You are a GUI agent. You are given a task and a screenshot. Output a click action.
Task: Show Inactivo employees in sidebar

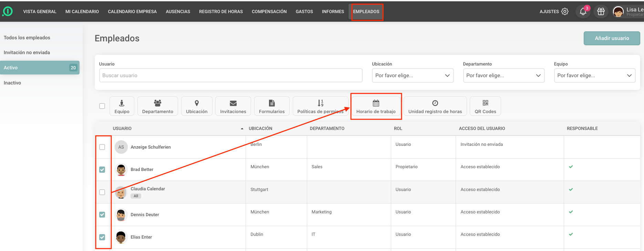point(12,83)
